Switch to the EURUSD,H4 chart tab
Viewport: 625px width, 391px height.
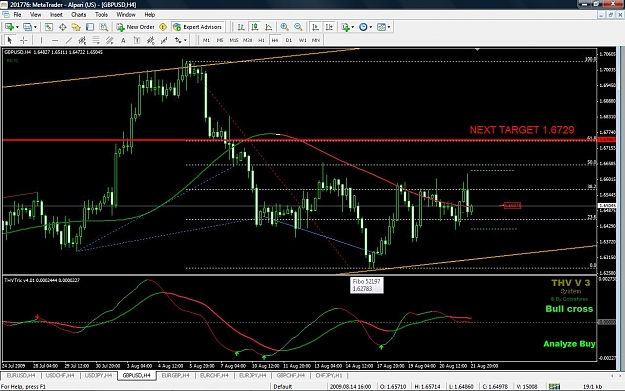tap(21, 375)
